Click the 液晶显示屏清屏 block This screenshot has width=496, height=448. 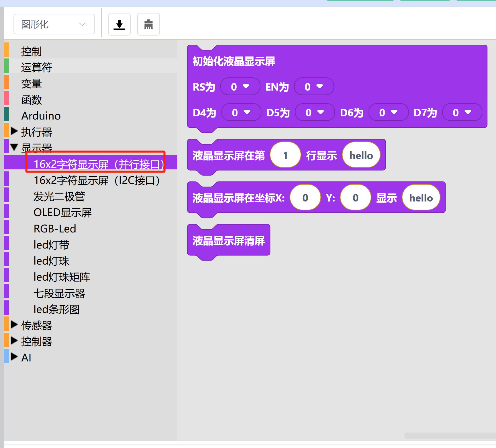coord(228,241)
